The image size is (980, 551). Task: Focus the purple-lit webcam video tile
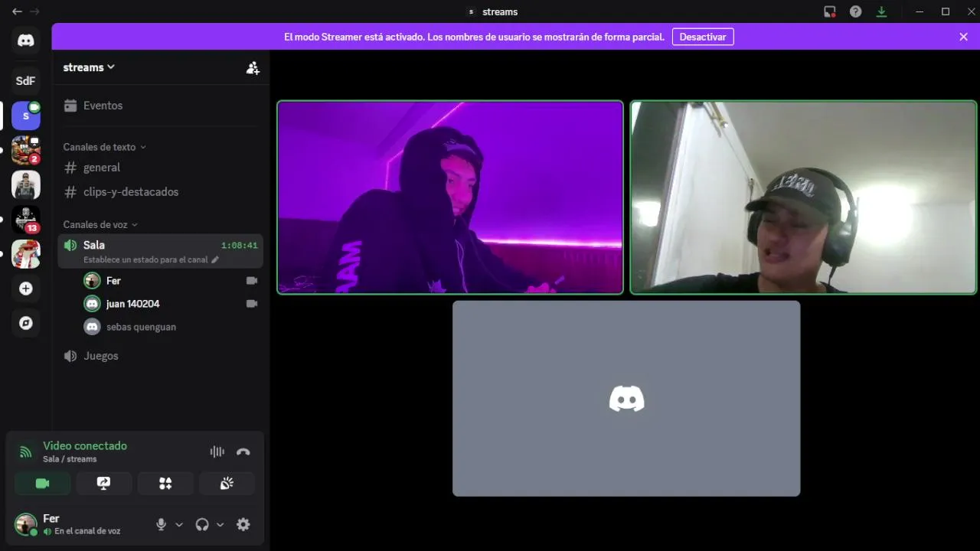click(450, 197)
